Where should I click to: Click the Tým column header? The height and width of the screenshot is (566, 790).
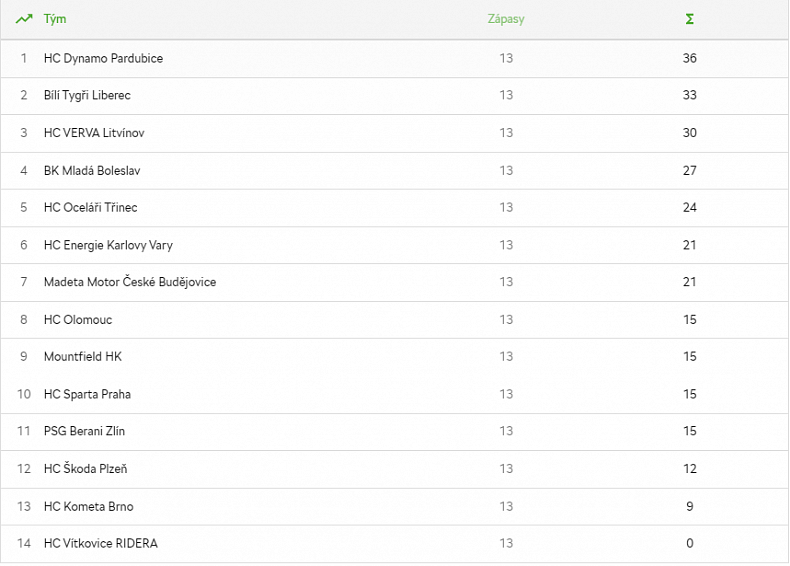point(55,19)
